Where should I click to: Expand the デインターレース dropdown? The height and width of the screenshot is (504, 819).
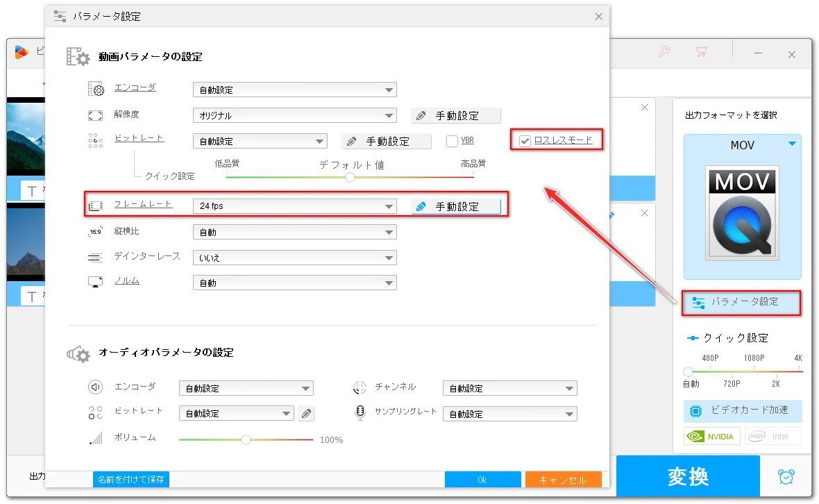[x=294, y=258]
